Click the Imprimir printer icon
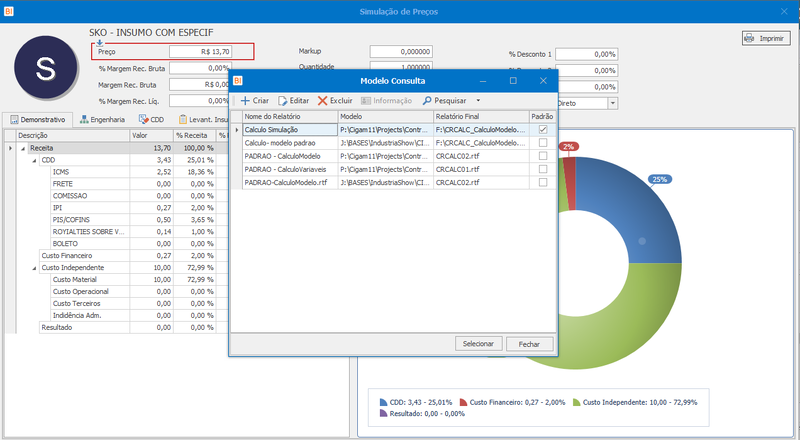 click(749, 38)
